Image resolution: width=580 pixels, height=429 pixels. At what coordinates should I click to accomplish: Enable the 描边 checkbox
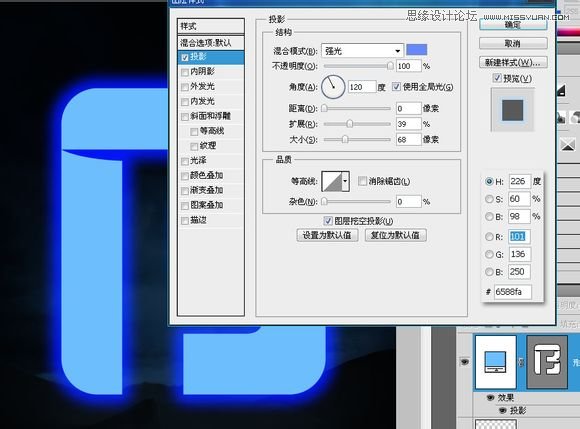185,221
